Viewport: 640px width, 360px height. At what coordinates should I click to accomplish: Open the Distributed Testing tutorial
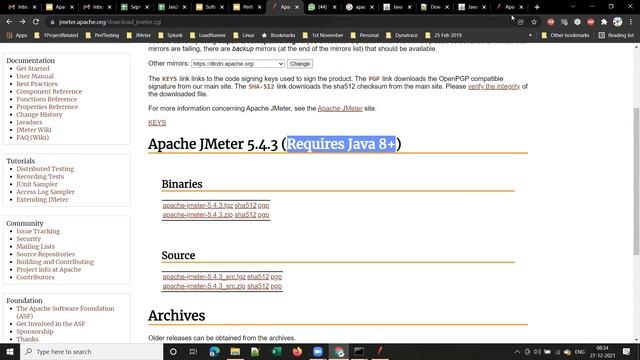(45, 169)
